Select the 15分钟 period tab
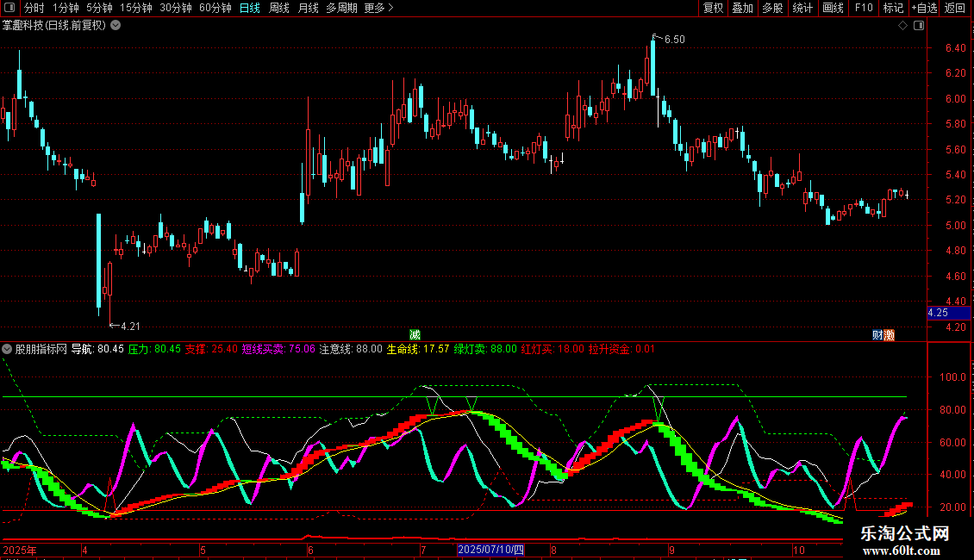This screenshot has height=560, width=974. pyautogui.click(x=136, y=8)
